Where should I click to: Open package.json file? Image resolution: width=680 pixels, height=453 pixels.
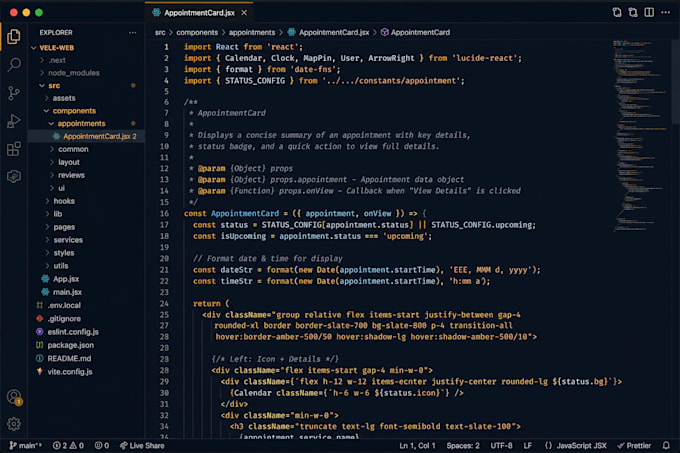pos(87,345)
